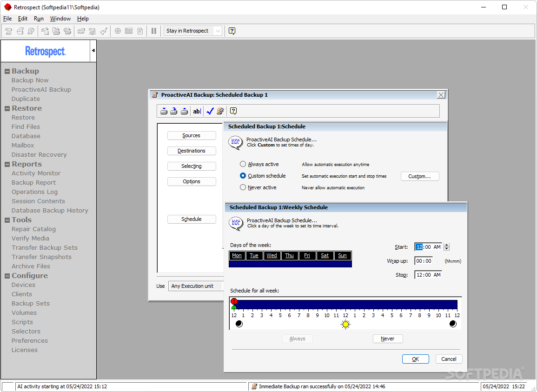Open the Any Execution unit dropdown
This screenshot has height=392, width=537.
click(196, 286)
